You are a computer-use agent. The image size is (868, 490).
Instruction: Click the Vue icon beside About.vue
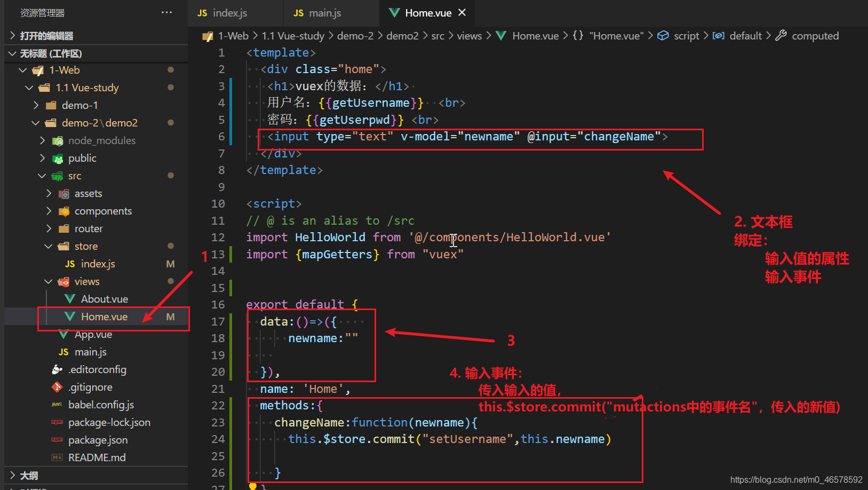coord(70,299)
